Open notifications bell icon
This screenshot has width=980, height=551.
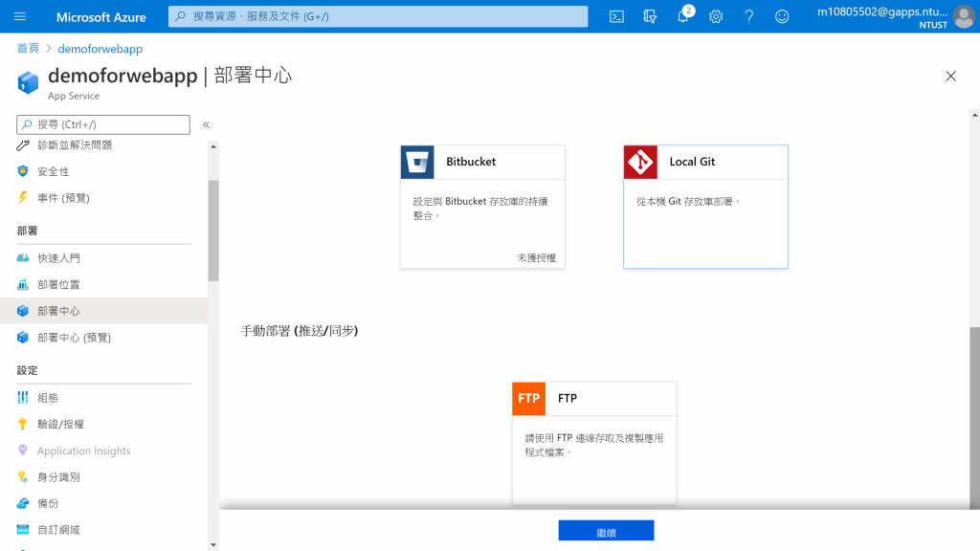683,17
